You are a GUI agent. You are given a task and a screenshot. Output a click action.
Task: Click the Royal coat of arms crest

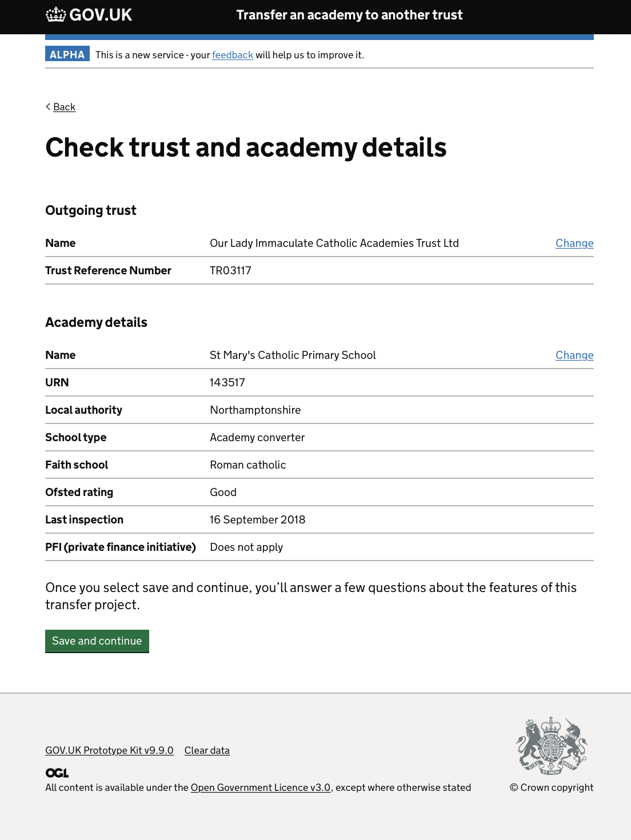552,746
